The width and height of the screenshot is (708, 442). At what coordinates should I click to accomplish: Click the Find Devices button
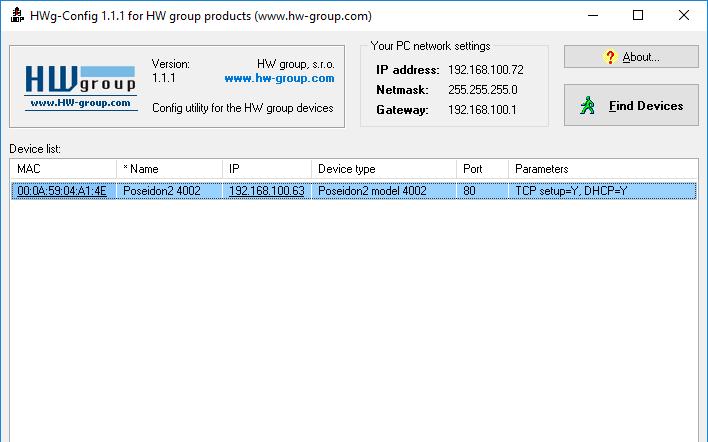click(x=631, y=105)
